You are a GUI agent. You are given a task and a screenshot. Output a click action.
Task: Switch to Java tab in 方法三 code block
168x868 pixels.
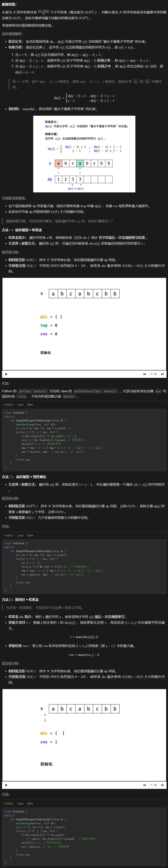click(x=21, y=804)
